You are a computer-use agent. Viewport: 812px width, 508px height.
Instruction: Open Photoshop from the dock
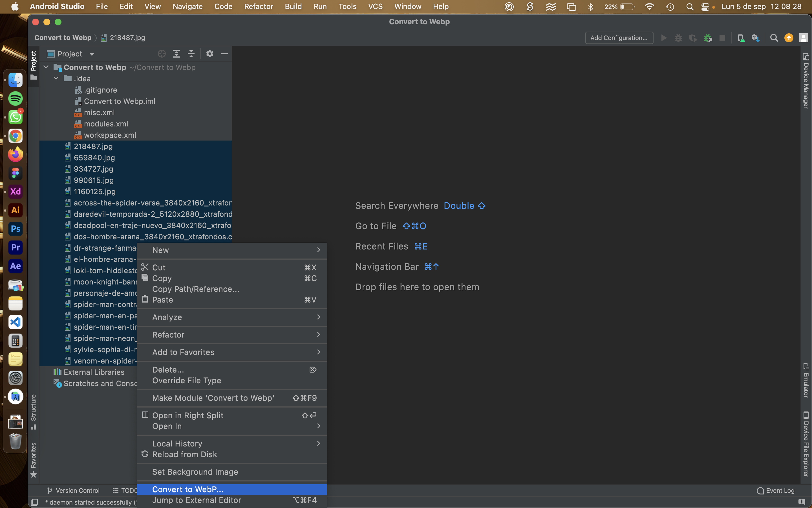coord(16,229)
